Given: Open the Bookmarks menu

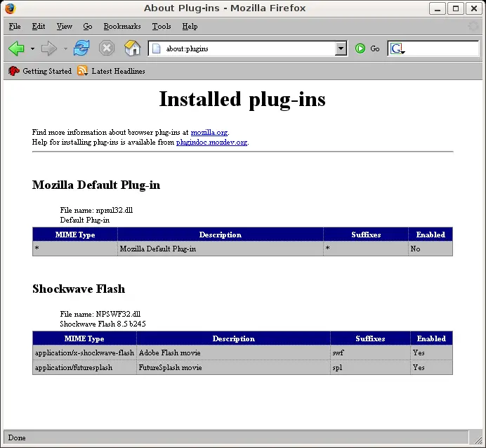Looking at the screenshot, I should (122, 27).
